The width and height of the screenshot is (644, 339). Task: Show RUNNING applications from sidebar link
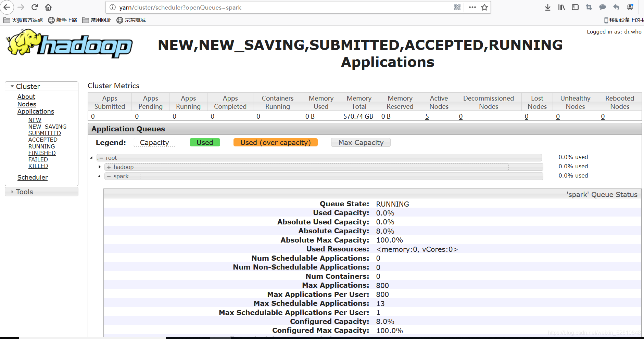click(x=41, y=146)
